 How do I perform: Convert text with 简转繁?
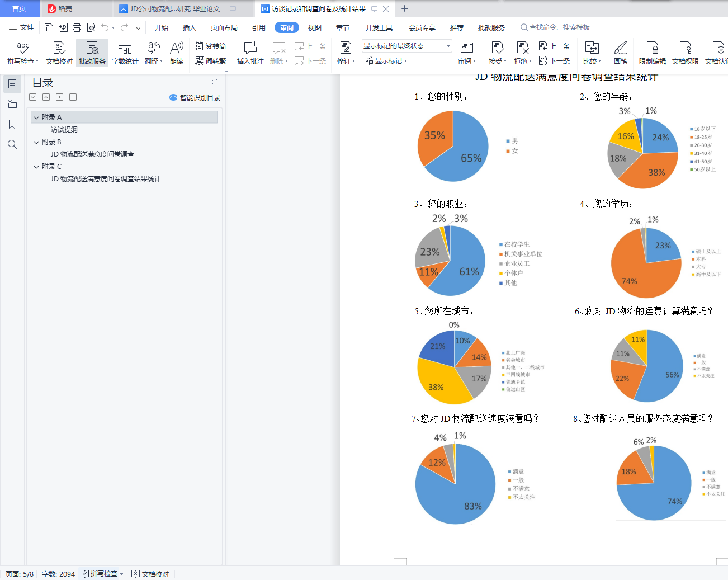tap(210, 60)
